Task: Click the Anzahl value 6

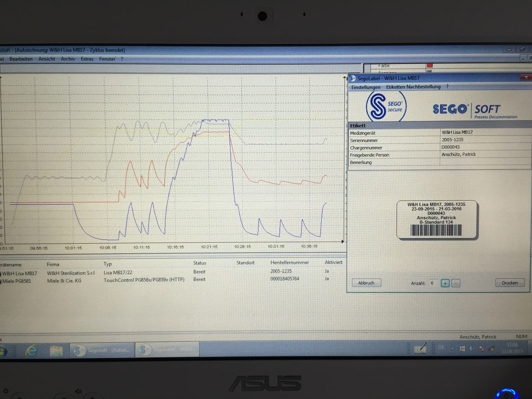Action: 432,283
